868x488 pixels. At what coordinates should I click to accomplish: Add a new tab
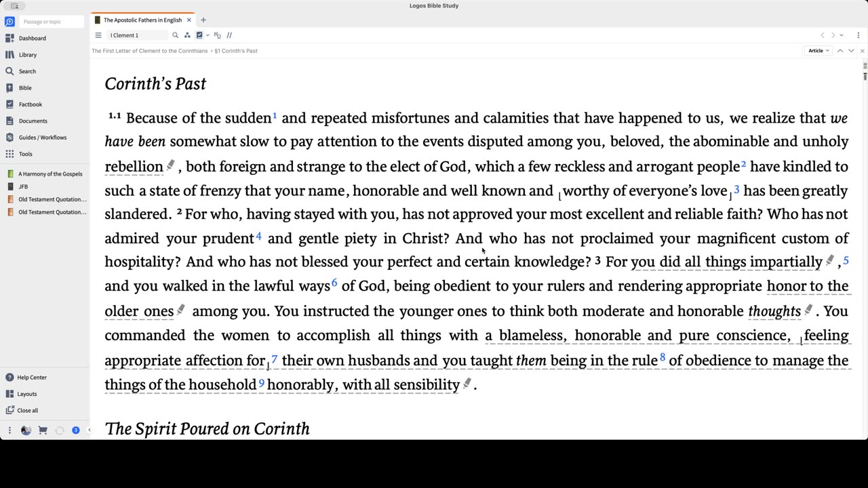click(x=203, y=20)
